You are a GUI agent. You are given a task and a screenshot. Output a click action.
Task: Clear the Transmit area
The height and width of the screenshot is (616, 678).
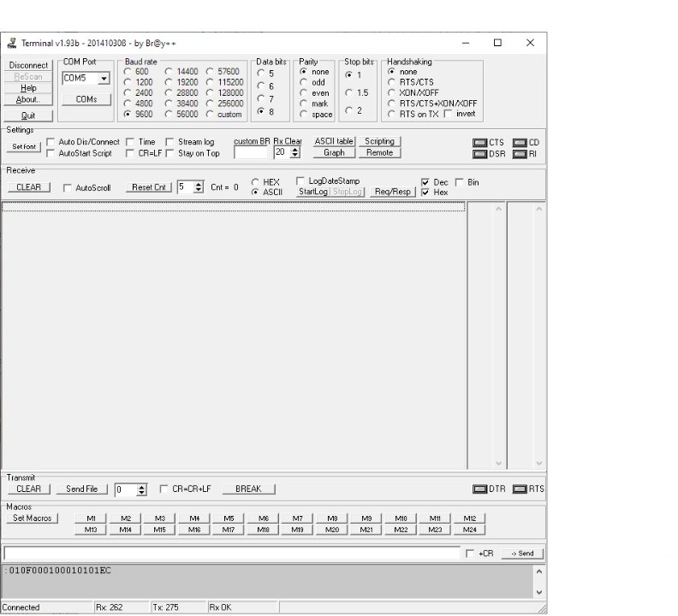click(x=29, y=489)
